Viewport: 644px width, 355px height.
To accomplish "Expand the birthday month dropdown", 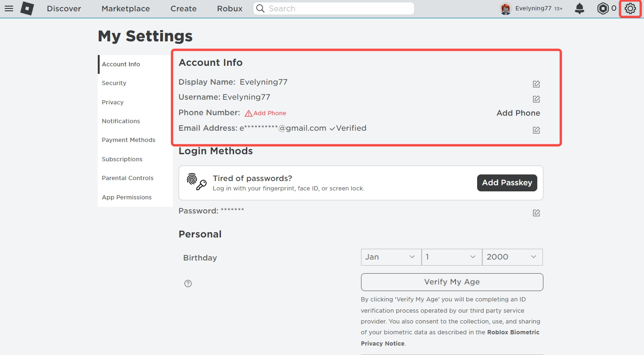I will pyautogui.click(x=391, y=257).
